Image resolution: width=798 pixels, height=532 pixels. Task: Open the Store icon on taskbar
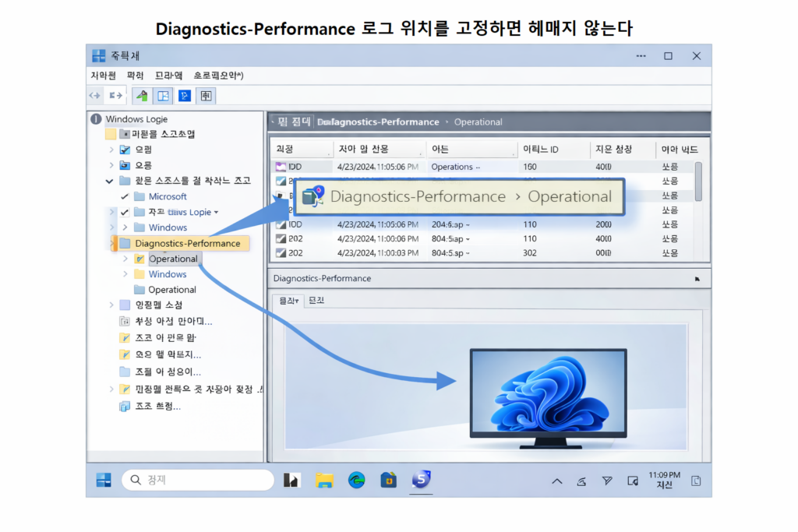388,480
